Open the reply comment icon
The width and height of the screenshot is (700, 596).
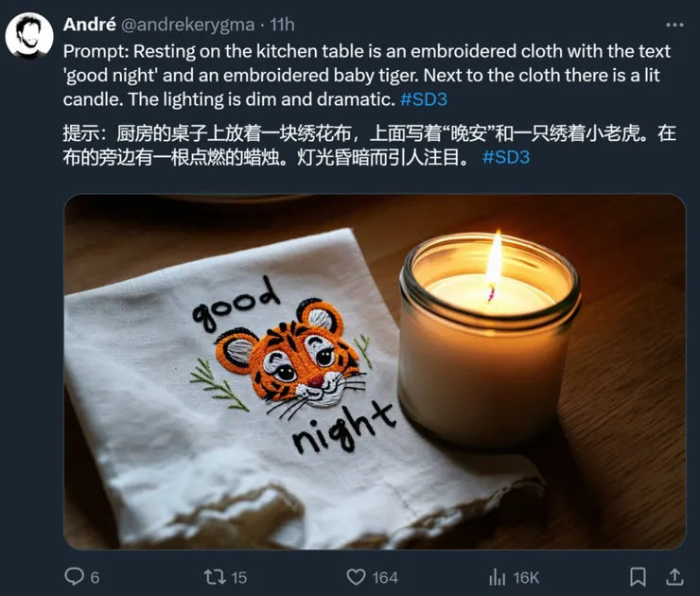click(74, 576)
